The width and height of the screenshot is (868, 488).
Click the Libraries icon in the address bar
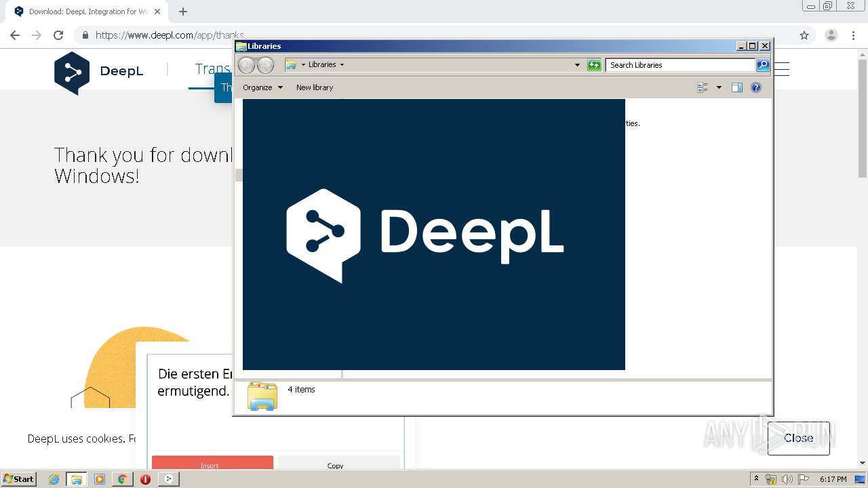click(x=291, y=64)
